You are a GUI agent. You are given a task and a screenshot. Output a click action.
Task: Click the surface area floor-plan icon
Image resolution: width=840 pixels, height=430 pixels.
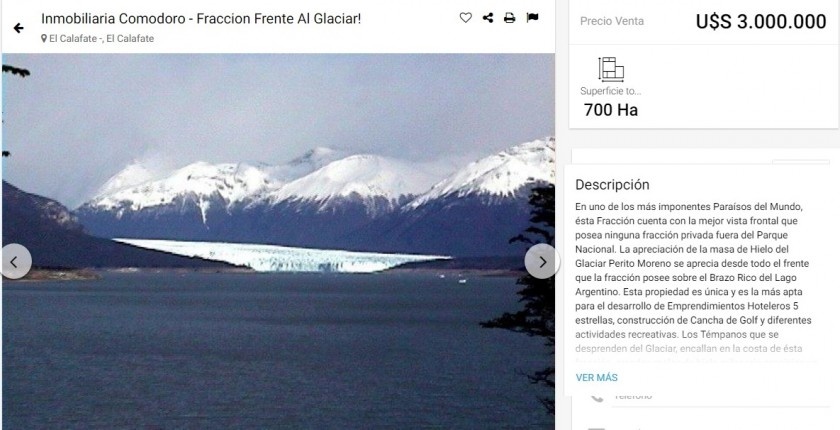[611, 69]
